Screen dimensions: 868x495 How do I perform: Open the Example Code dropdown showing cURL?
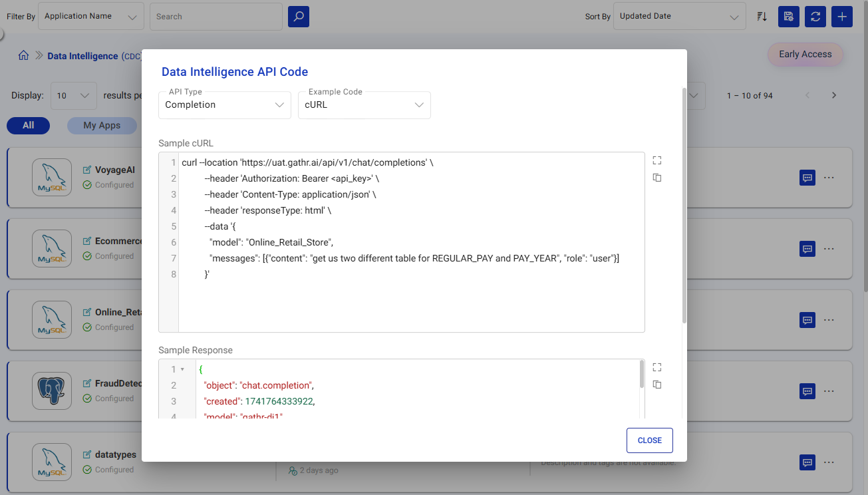[364, 104]
